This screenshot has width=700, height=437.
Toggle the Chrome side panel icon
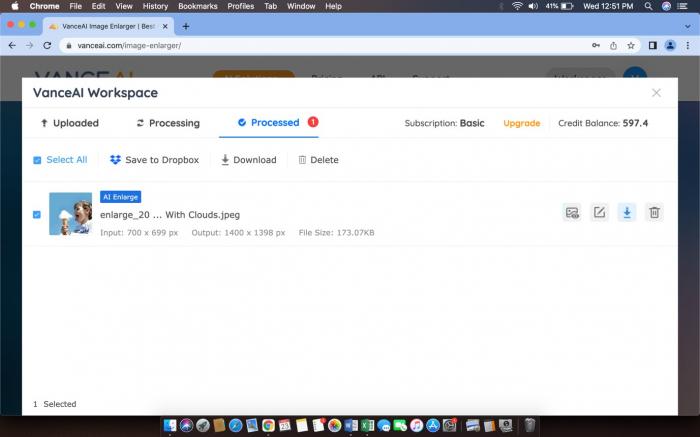tap(653, 46)
